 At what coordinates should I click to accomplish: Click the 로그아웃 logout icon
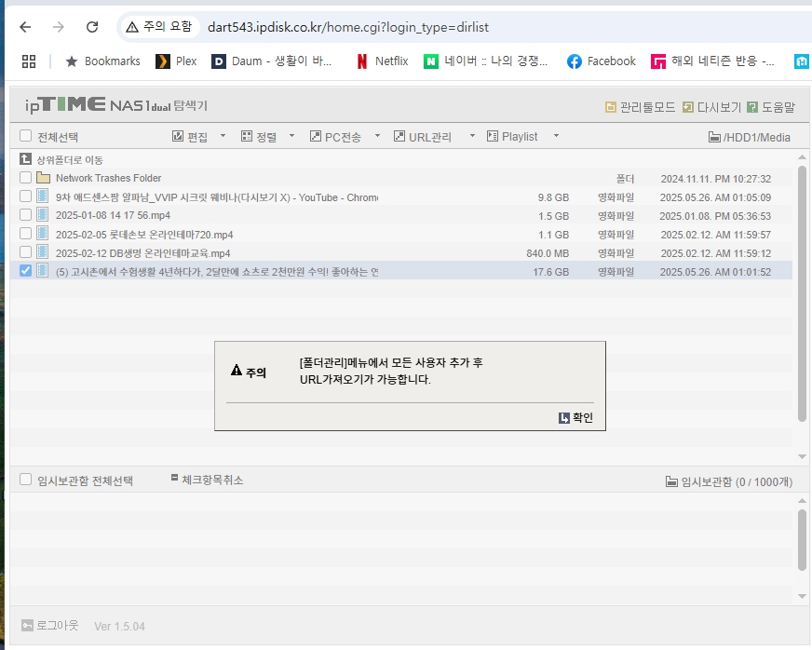pos(27,625)
